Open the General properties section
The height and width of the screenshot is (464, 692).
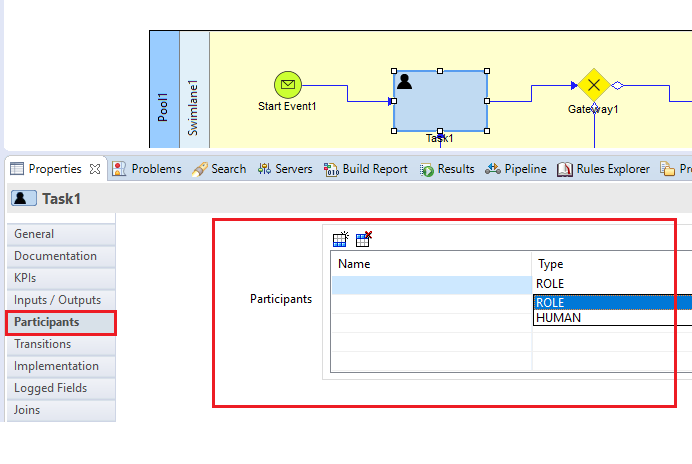coord(61,234)
